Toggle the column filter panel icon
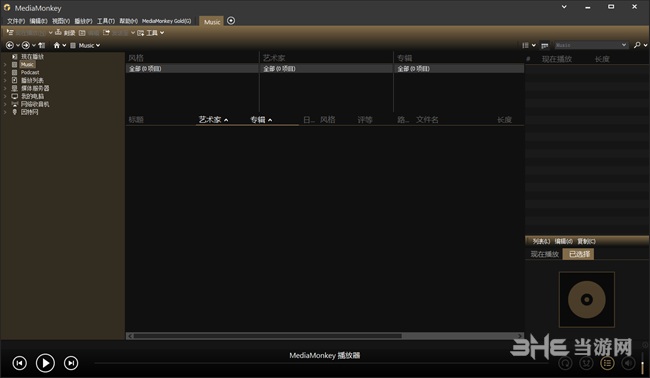The image size is (650, 378). click(x=545, y=45)
